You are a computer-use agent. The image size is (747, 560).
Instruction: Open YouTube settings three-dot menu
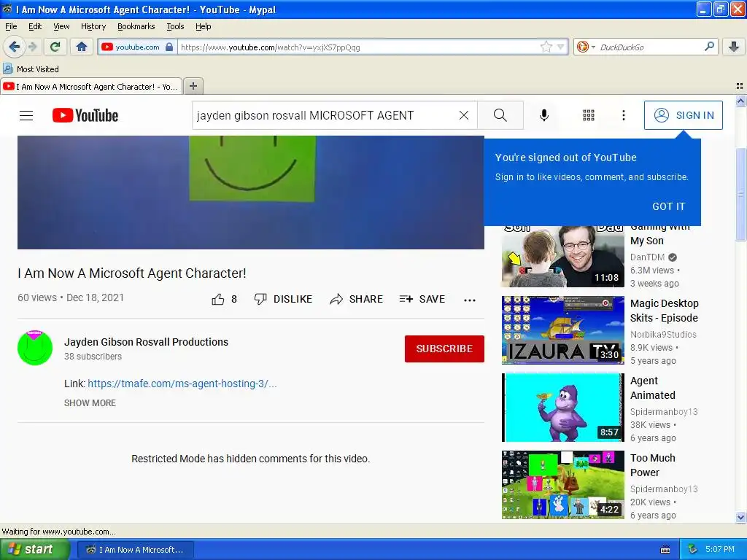coord(623,115)
